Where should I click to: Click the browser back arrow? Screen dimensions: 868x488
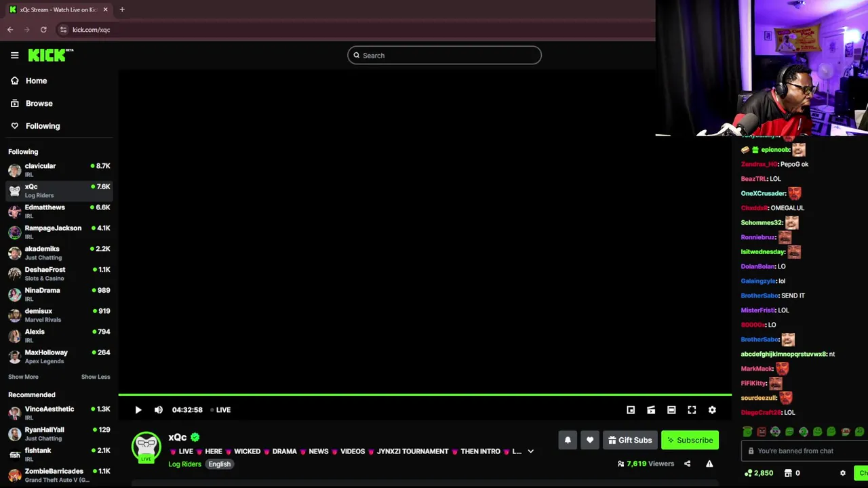(10, 30)
